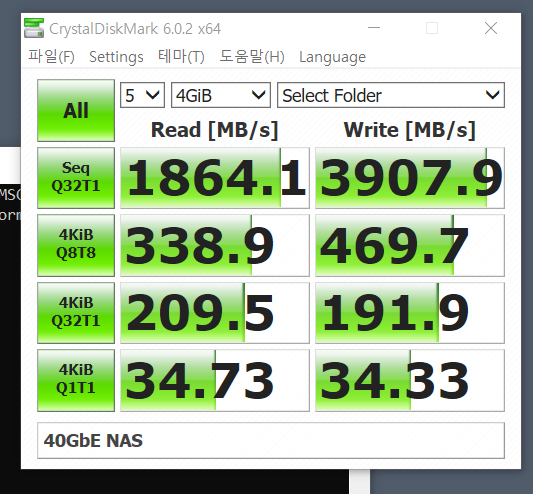The width and height of the screenshot is (533, 494).
Task: Click the 4KiB Q8T8 read value 338.9
Action: click(x=215, y=245)
